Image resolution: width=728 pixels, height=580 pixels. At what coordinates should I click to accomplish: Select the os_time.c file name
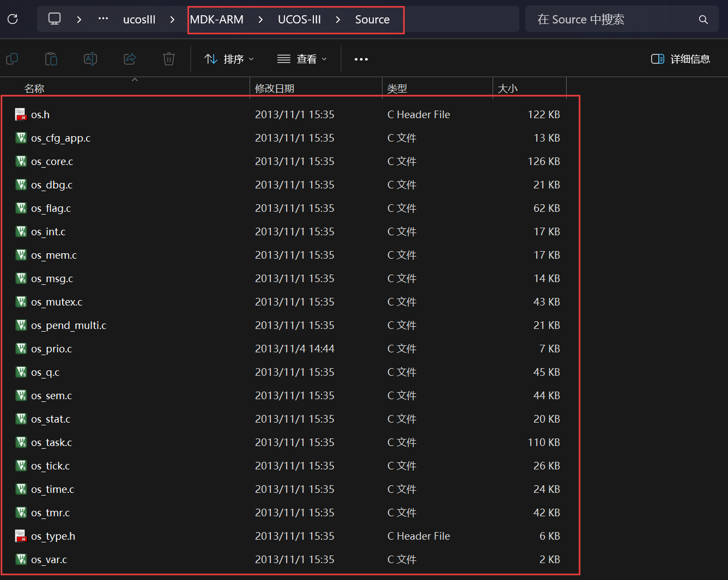point(52,489)
